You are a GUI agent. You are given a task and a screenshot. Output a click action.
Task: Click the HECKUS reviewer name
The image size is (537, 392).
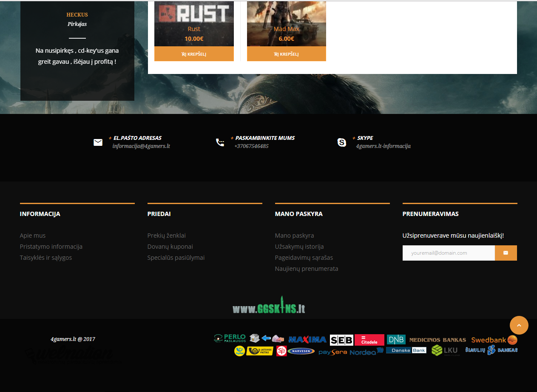[77, 15]
